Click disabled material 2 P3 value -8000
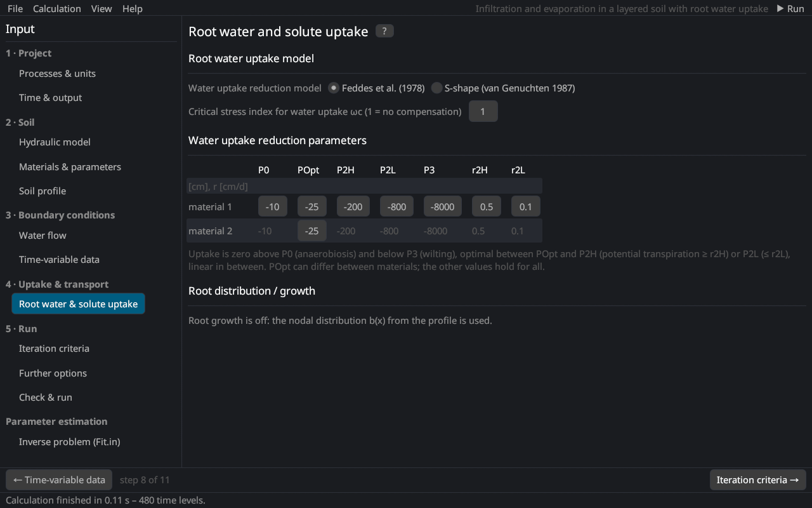 point(435,231)
